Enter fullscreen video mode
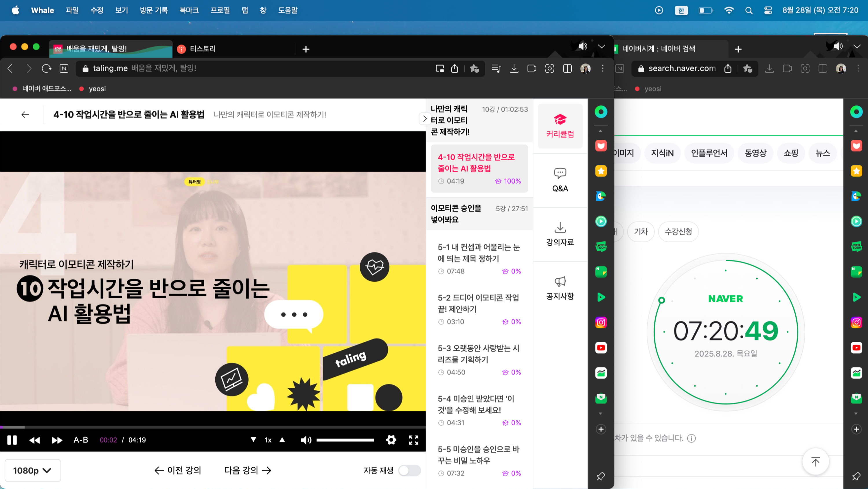This screenshot has height=489, width=868. [x=413, y=440]
